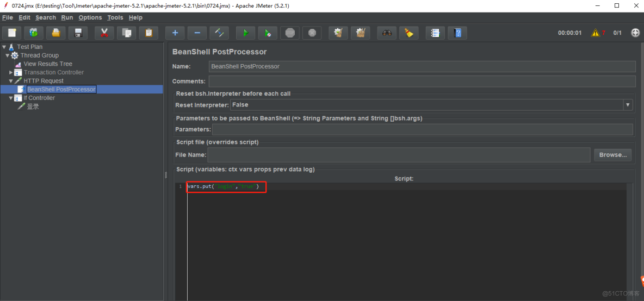644x301 pixels.
Task: Open the Templates icon in toolbar
Action: (34, 33)
